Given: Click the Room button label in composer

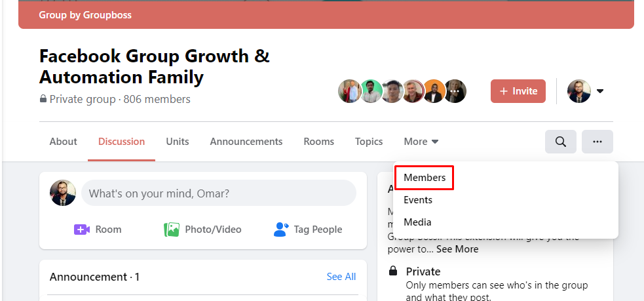Looking at the screenshot, I should [109, 230].
